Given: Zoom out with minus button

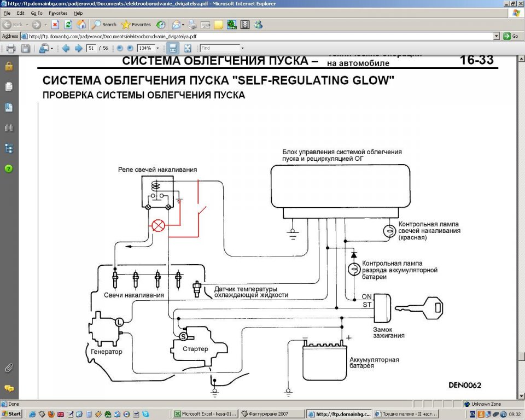Looking at the screenshot, I should (x=120, y=48).
